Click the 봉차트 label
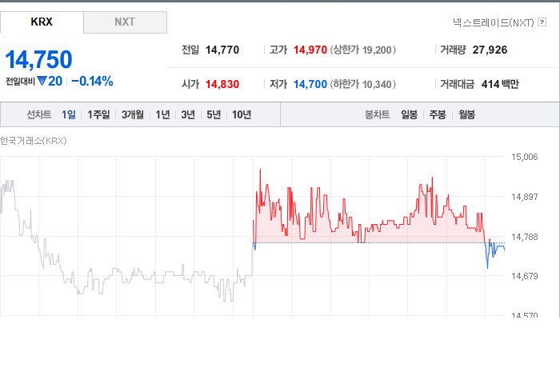Image resolution: width=560 pixels, height=392 pixels. (377, 114)
